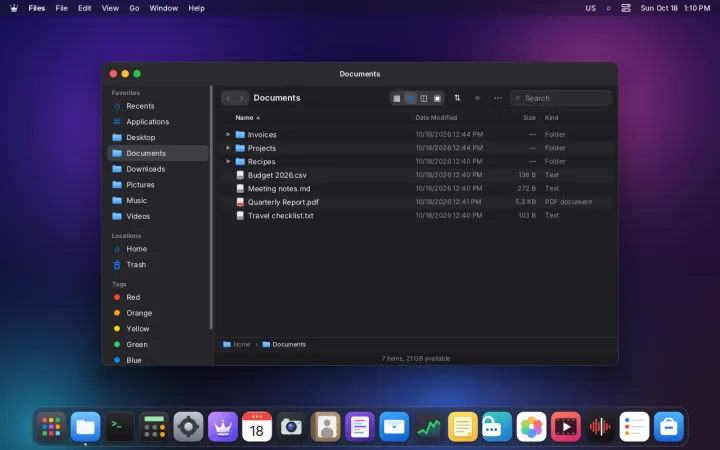Expand the Invoices folder triangle
The image size is (720, 450).
tap(228, 135)
